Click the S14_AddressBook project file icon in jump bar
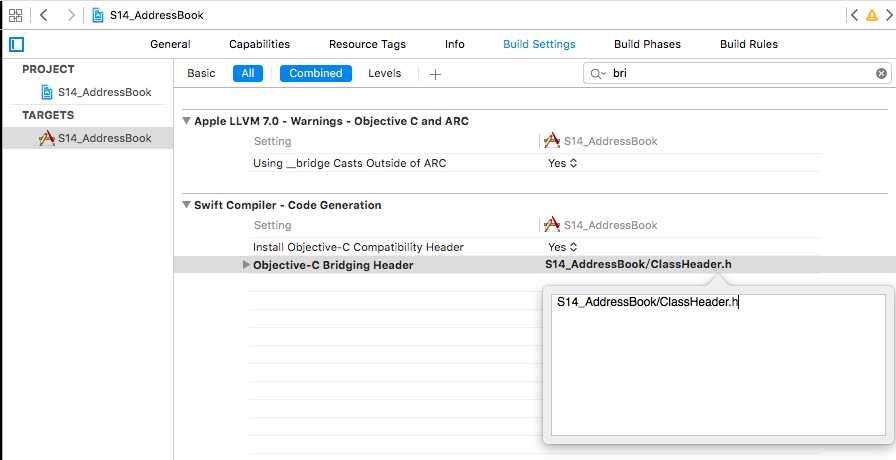 tap(98, 15)
